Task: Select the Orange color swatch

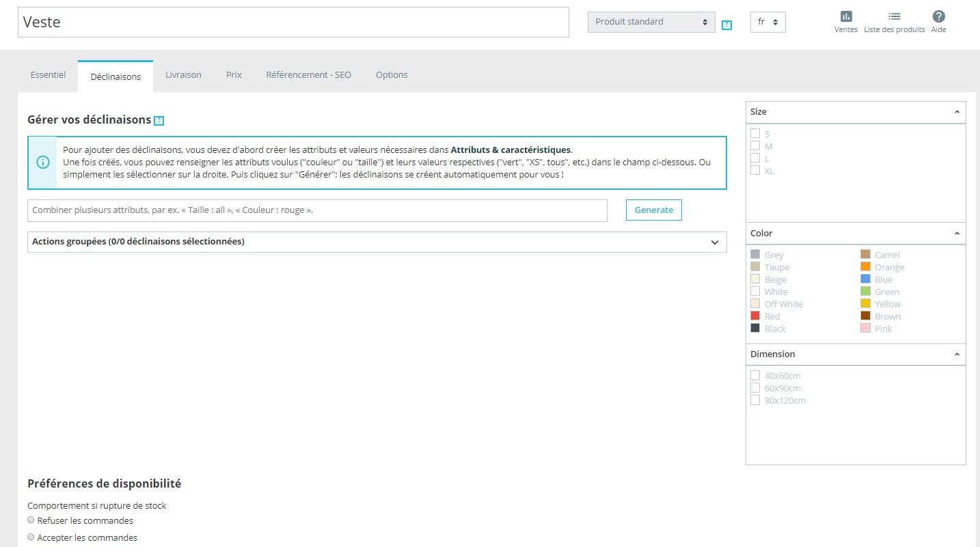Action: click(x=865, y=266)
